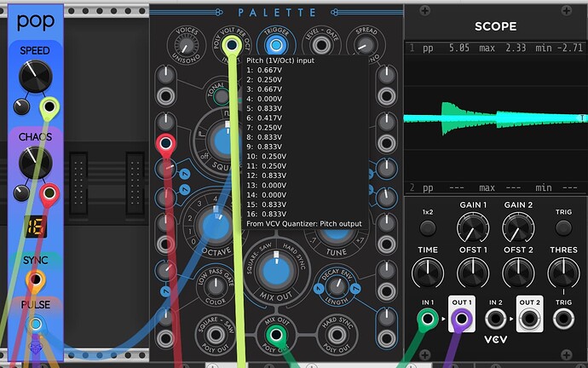Click the small attenuator knob under CHAOS
This screenshot has height=368, width=588.
click(x=21, y=193)
